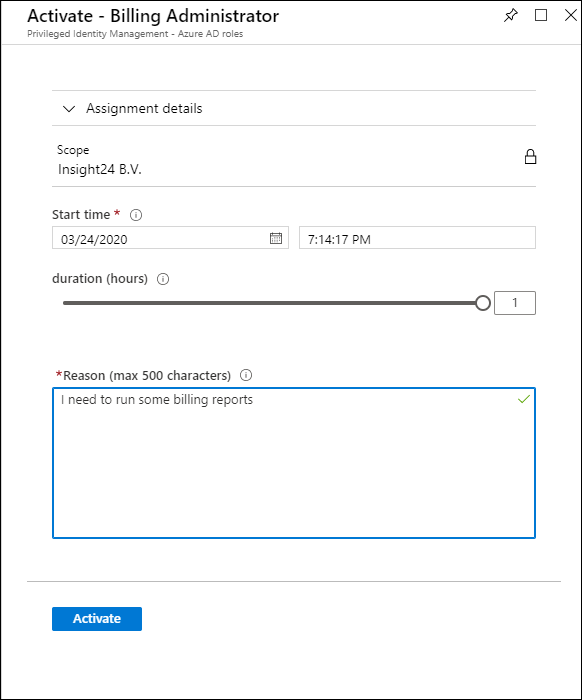Image resolution: width=582 pixels, height=700 pixels.
Task: Click the start date field 03/24/2020
Action: point(170,238)
